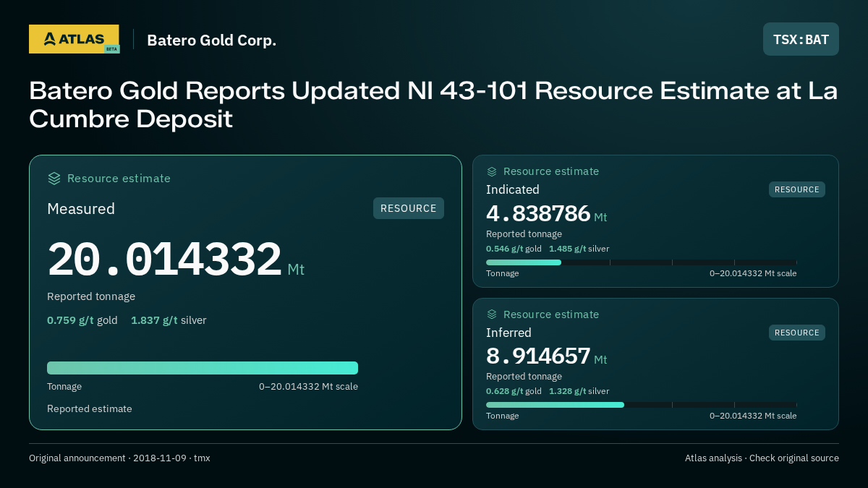Click the scale label in Indicated card
The width and height of the screenshot is (868, 488).
coord(753,273)
